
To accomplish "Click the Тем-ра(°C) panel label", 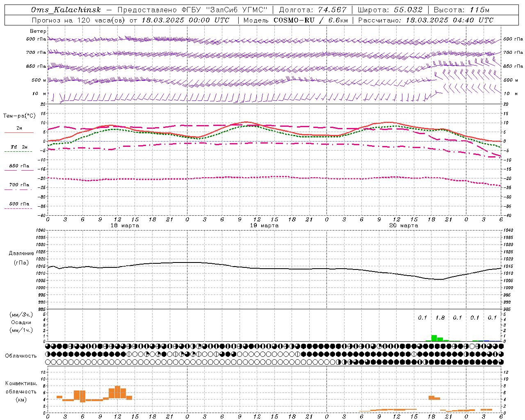I will pyautogui.click(x=19, y=116).
